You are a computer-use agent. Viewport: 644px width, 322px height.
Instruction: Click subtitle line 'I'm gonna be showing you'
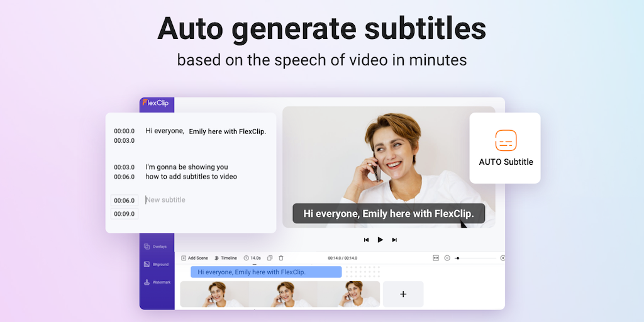click(186, 167)
